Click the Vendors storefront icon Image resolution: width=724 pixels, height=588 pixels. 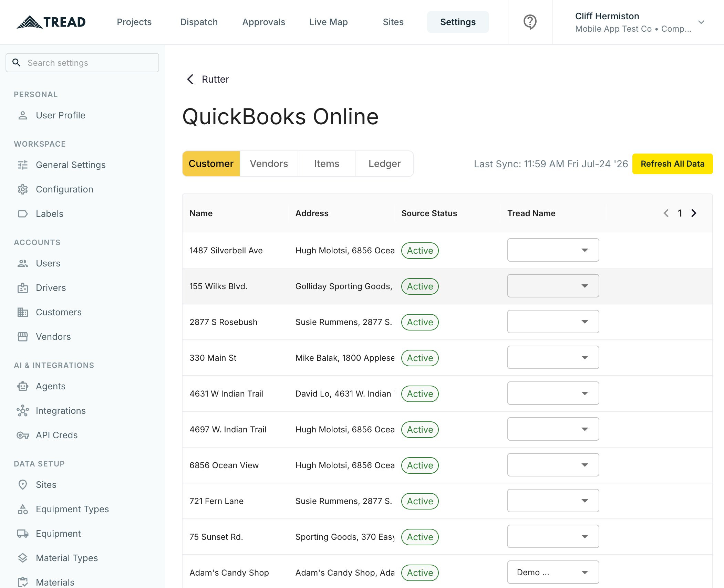23,337
